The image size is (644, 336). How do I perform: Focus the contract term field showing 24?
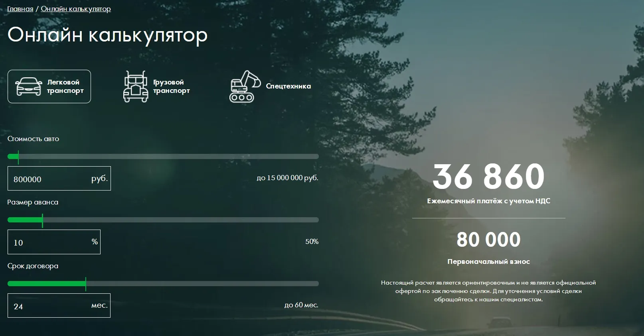pos(59,305)
